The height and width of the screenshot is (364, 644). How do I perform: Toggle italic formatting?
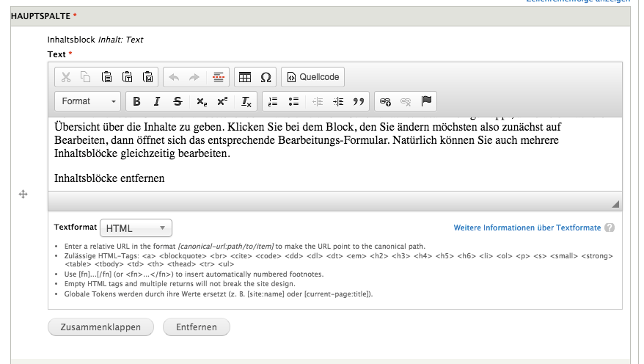156,101
